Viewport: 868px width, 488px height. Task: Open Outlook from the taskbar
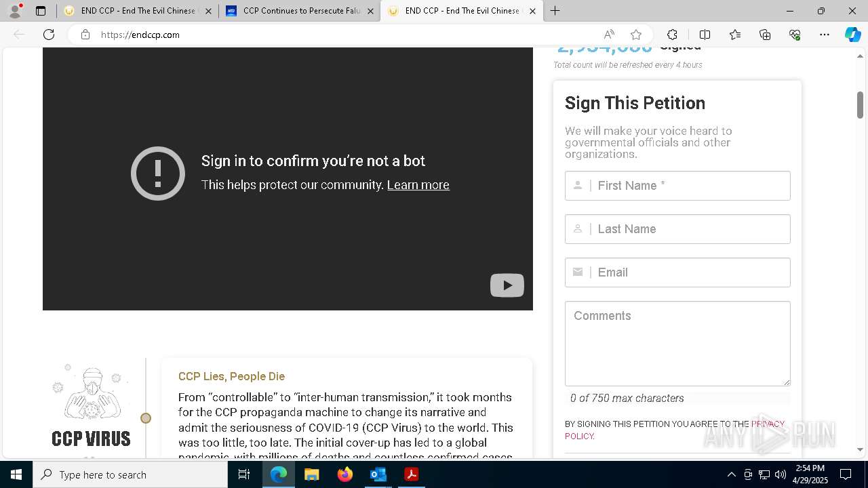click(378, 474)
